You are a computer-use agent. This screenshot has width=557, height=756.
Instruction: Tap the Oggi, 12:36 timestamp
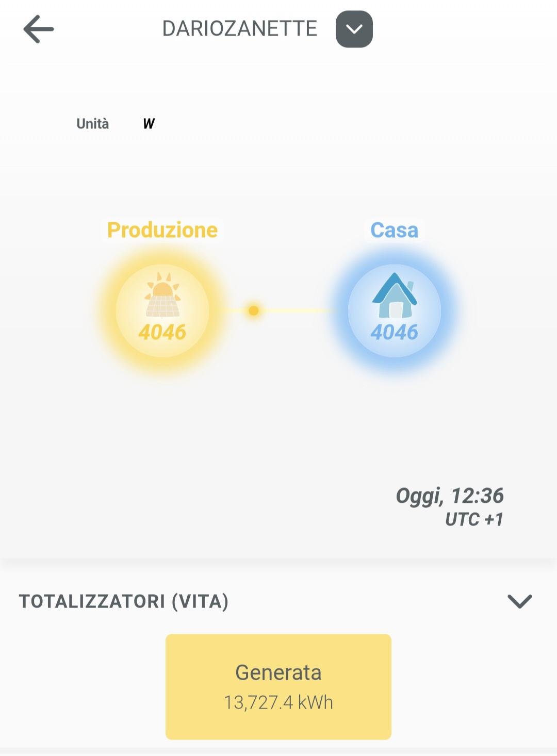(449, 496)
